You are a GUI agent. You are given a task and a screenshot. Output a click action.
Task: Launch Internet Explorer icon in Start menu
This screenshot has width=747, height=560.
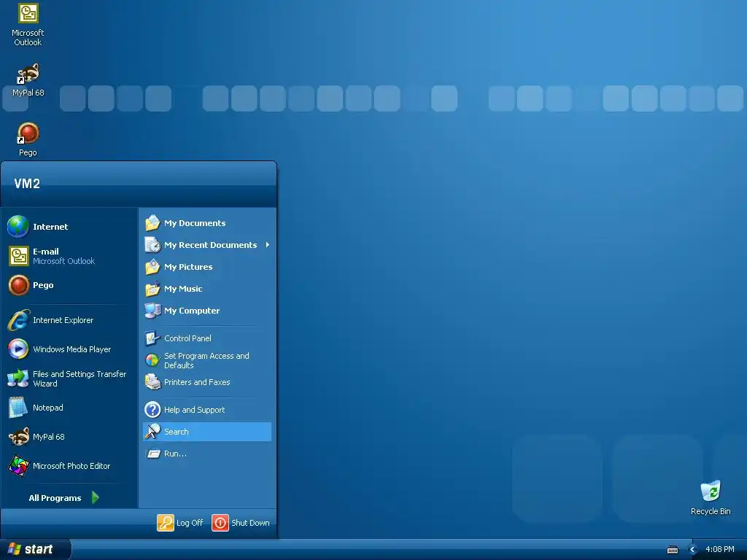pyautogui.click(x=18, y=320)
